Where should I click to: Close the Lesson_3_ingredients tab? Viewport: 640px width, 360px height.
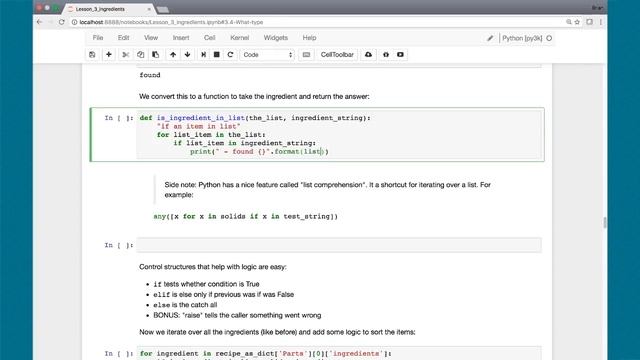(x=149, y=9)
